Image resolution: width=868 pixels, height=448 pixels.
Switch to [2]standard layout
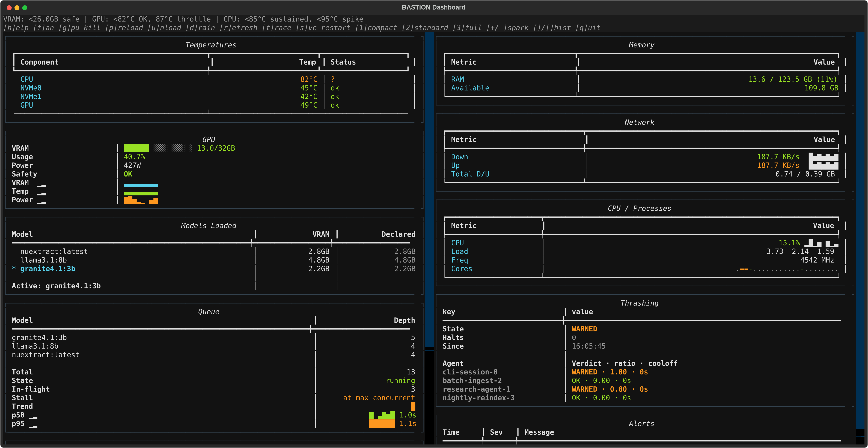tap(425, 28)
